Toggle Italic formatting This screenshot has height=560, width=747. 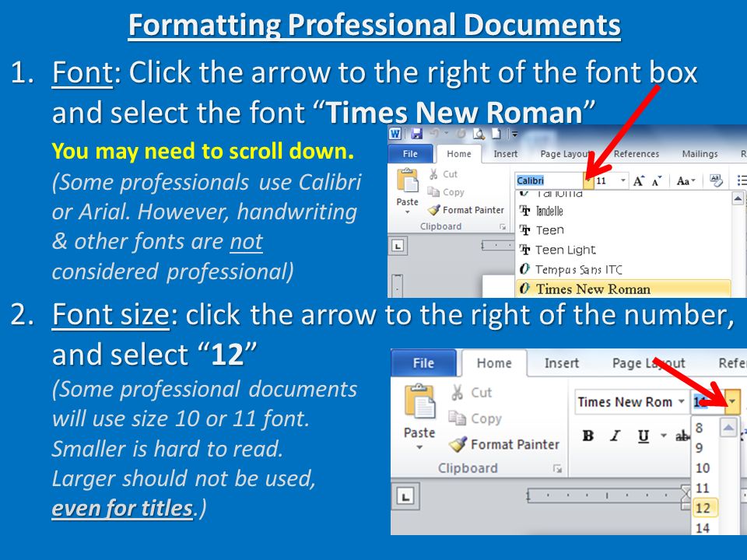(x=615, y=436)
